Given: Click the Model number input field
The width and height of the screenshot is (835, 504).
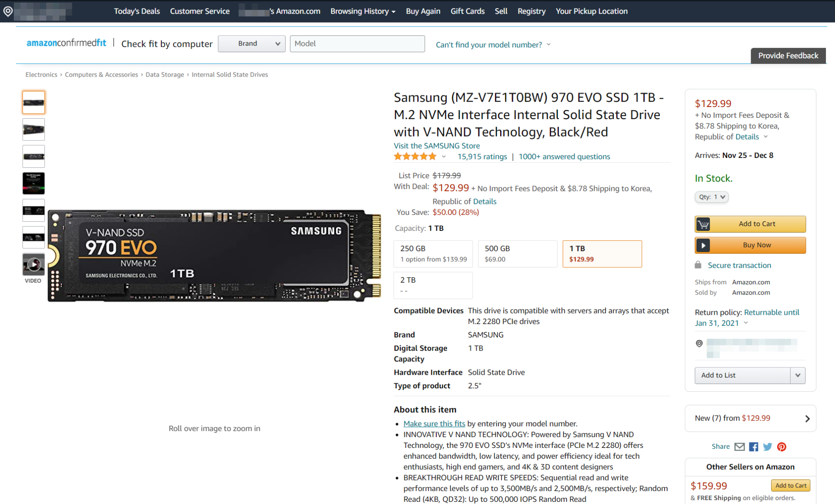Looking at the screenshot, I should 357,43.
